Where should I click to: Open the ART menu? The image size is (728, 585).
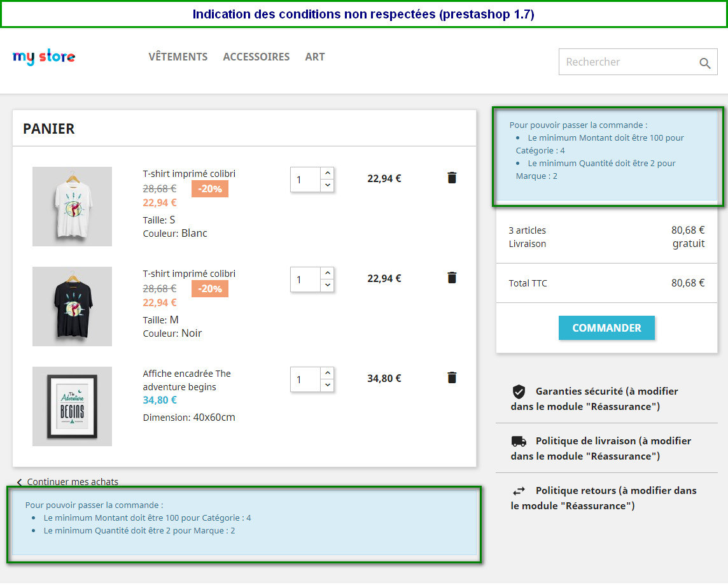315,57
